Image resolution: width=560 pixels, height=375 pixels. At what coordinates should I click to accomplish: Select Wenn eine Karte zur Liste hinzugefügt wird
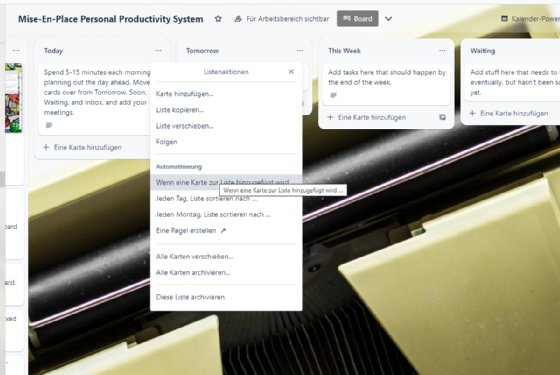226,182
